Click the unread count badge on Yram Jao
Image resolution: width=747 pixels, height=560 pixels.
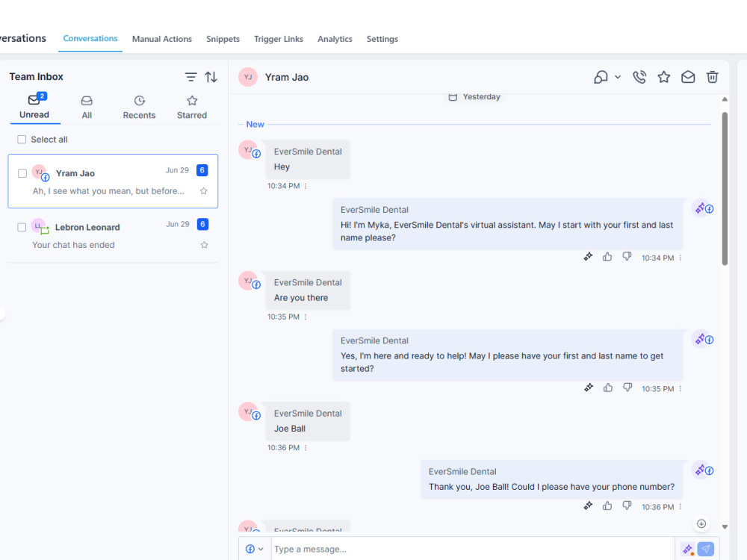202,170
